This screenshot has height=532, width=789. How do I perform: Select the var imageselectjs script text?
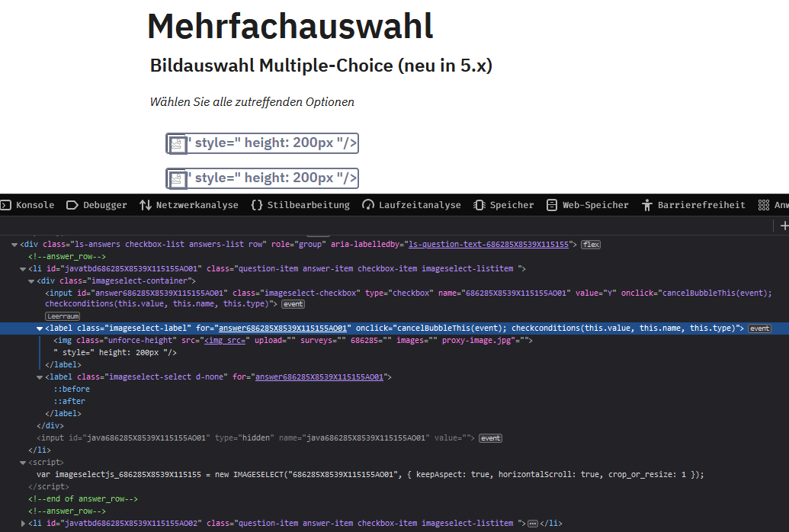click(370, 474)
